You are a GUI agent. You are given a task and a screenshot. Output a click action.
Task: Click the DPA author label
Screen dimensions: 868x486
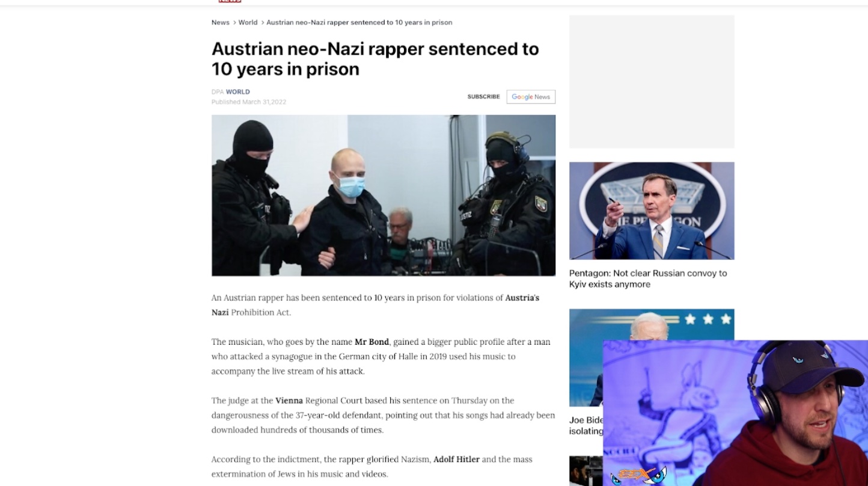[x=218, y=92]
